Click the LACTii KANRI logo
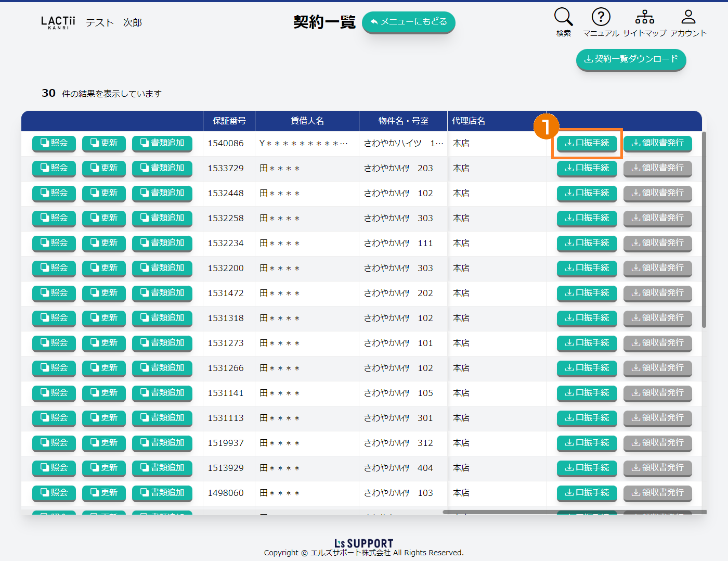Viewport: 728px width, 561px height. 58,22
